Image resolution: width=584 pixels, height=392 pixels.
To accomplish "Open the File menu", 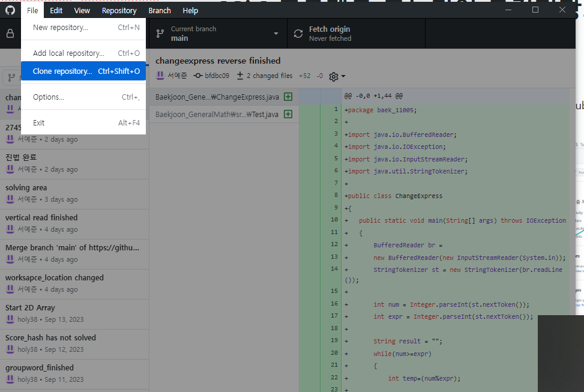I will click(x=32, y=10).
